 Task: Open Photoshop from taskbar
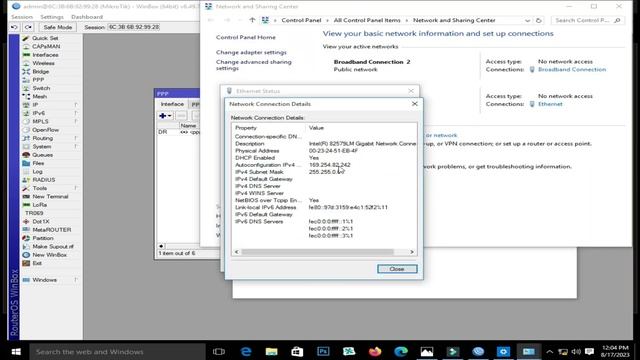point(323,351)
